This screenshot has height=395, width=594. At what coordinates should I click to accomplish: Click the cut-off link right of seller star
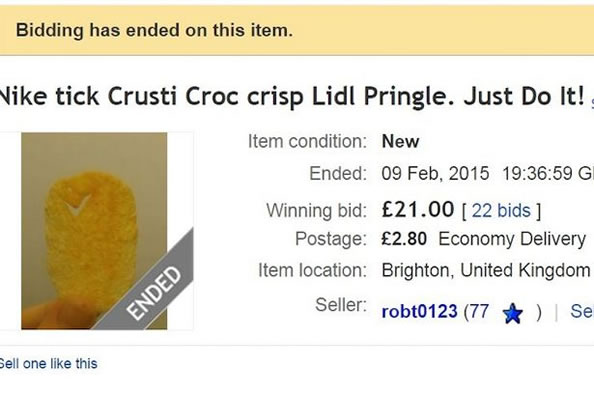(x=582, y=311)
